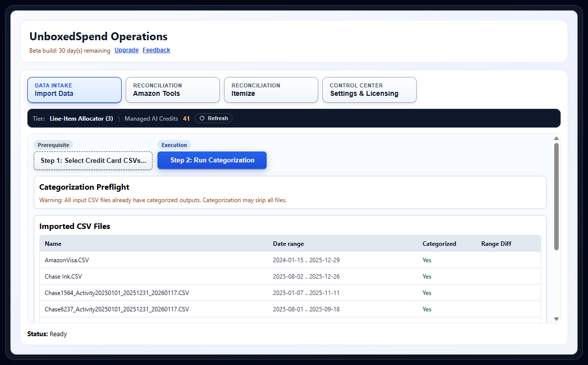Image resolution: width=588 pixels, height=365 pixels.
Task: Select the AmazonVisa.CSV file entry
Action: (x=67, y=260)
